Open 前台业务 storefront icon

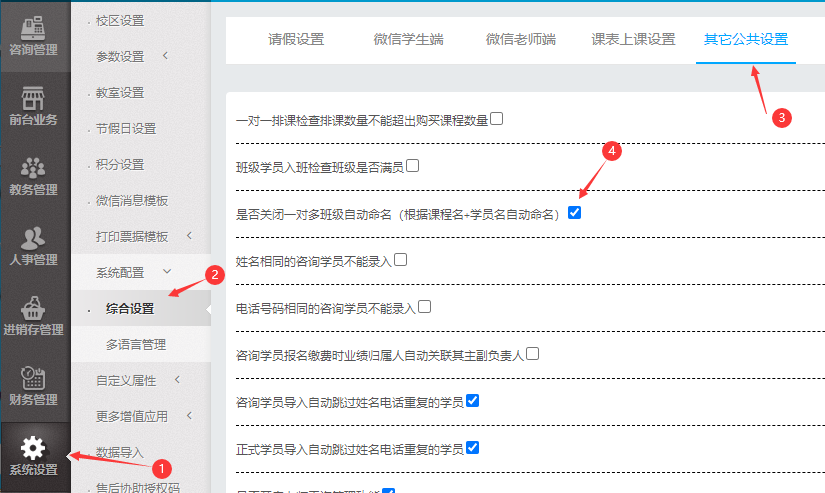click(33, 98)
